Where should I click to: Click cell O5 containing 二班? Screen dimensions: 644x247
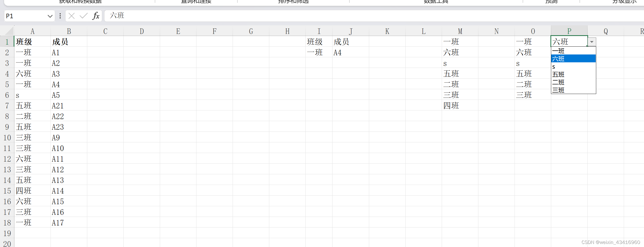[x=533, y=84]
